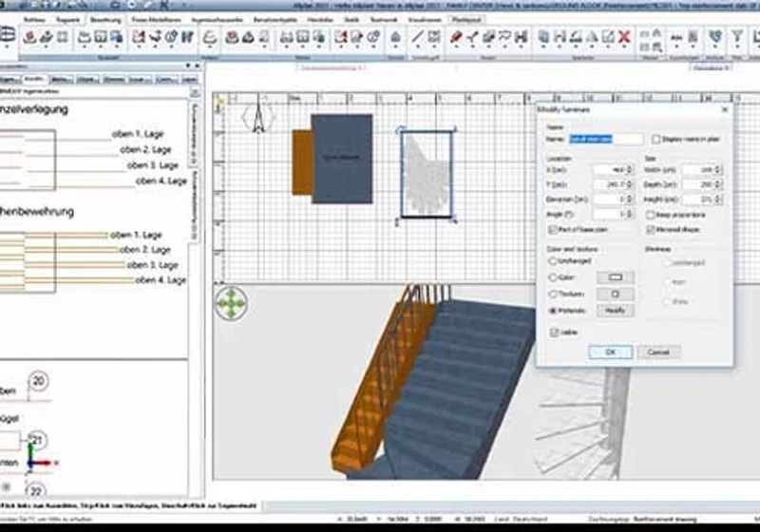
Task: Click the bowl-shaped ribbon icon
Action: (210, 36)
